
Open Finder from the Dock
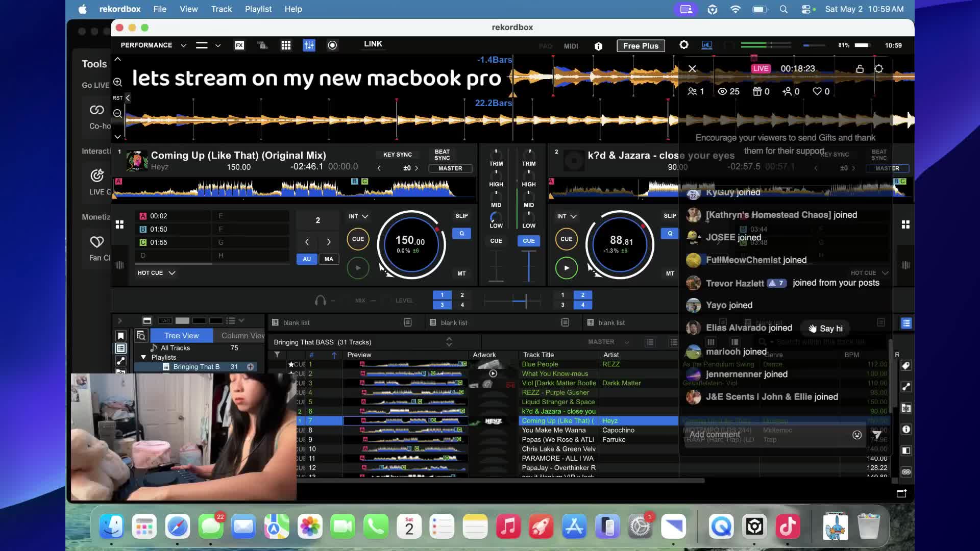click(111, 527)
